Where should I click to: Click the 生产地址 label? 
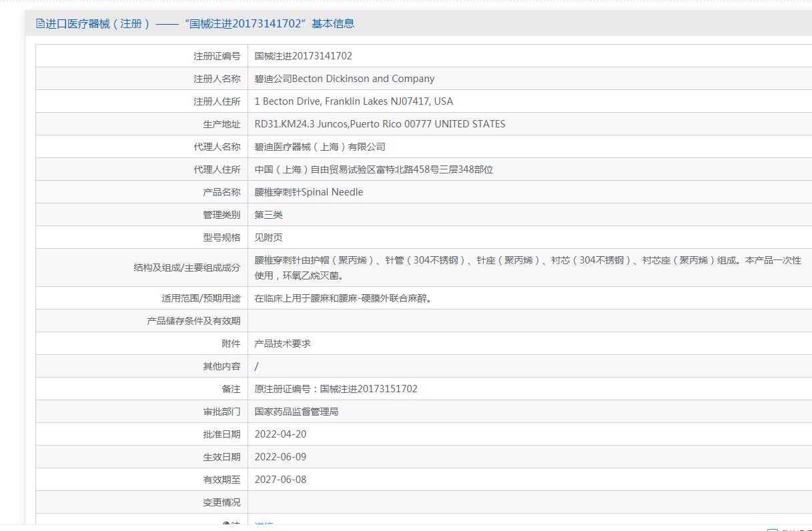point(222,124)
